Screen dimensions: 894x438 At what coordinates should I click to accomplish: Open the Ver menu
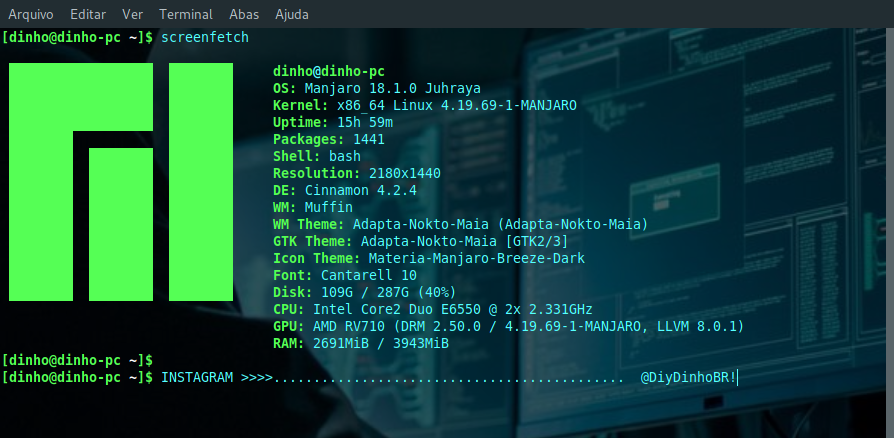tap(132, 14)
